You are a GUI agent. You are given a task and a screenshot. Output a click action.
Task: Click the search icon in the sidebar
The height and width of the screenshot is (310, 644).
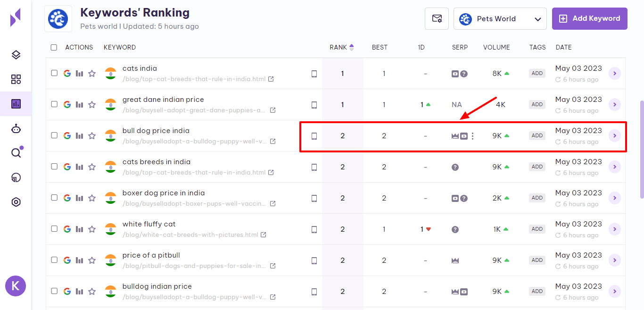(16, 153)
